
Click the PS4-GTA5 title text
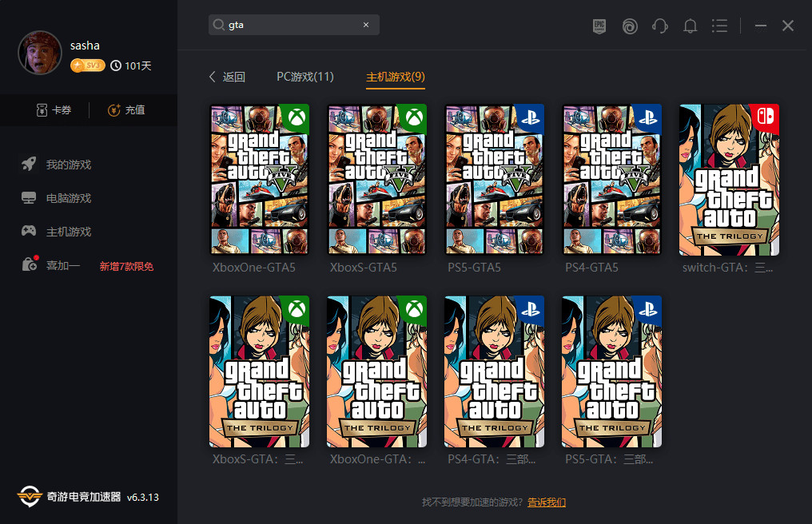click(592, 268)
